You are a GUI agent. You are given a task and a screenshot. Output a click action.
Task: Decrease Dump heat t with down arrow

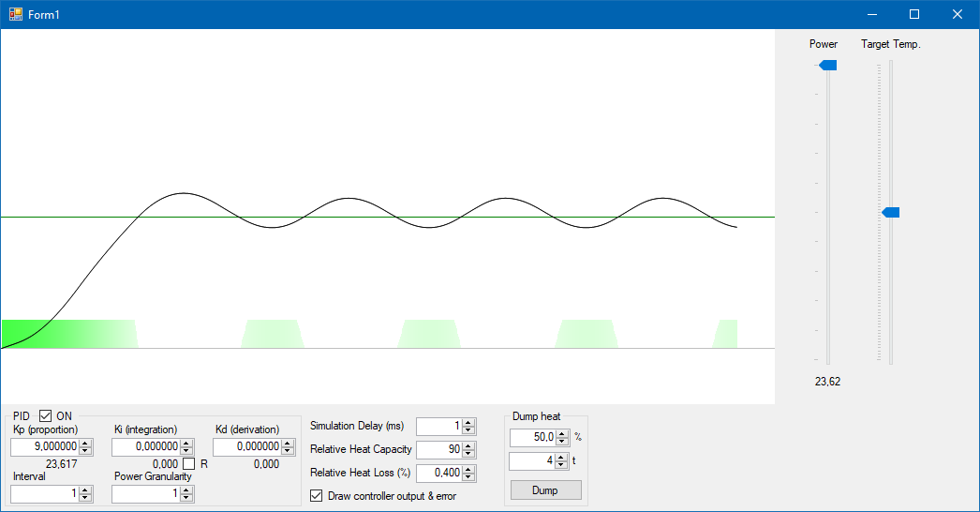click(561, 464)
